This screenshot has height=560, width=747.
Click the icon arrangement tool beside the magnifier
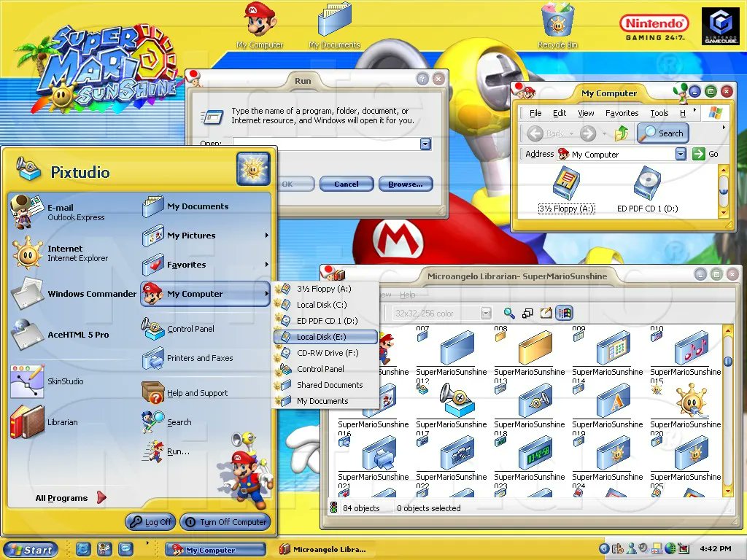click(527, 313)
